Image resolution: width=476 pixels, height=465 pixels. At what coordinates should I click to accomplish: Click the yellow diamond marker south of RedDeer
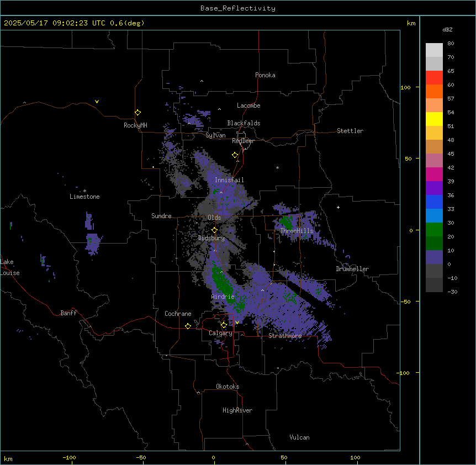click(235, 155)
